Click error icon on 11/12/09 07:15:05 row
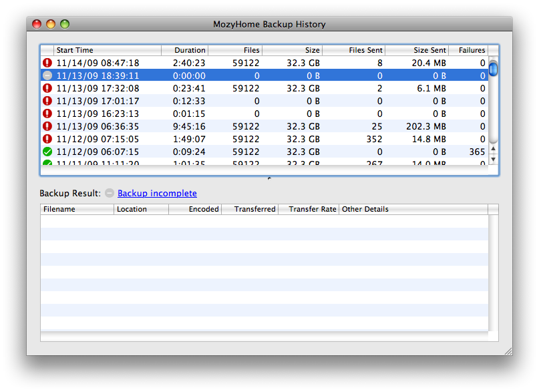The height and width of the screenshot is (392, 539). [x=47, y=139]
